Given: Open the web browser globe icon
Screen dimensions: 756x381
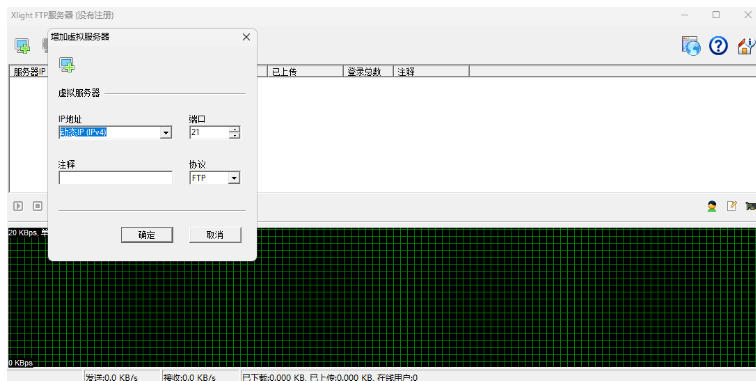Looking at the screenshot, I should 691,46.
